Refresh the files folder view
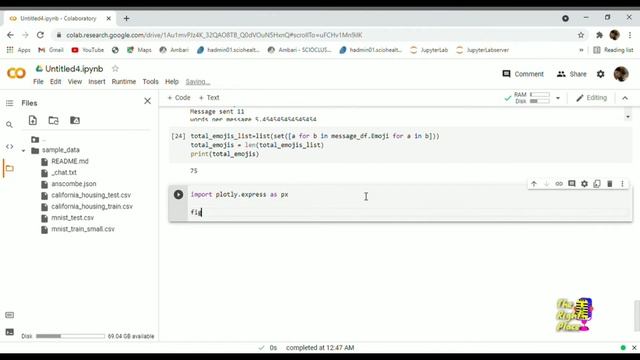The width and height of the screenshot is (640, 360). [x=53, y=120]
